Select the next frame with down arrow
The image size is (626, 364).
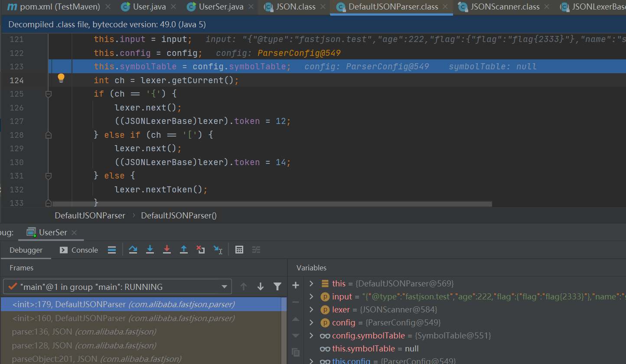pos(261,286)
